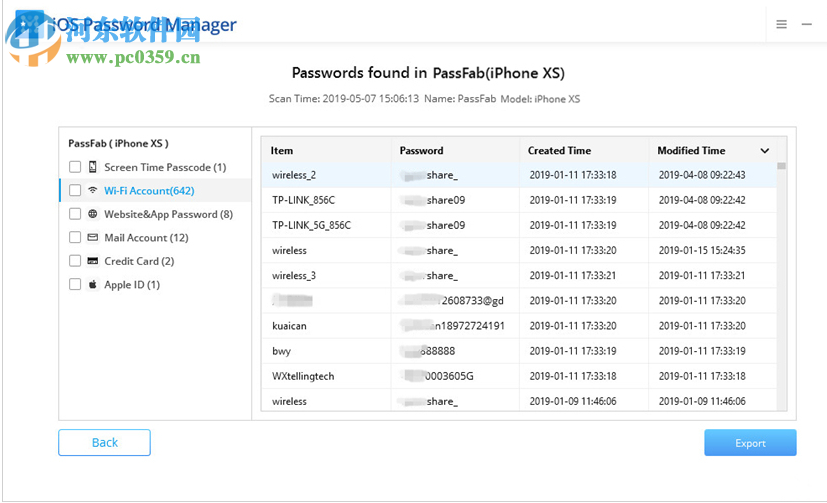
Task: Check the Website&App Password checkbox
Action: tap(75, 214)
